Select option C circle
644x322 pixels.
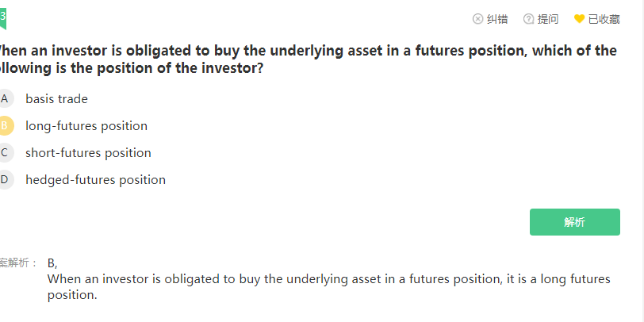point(5,152)
